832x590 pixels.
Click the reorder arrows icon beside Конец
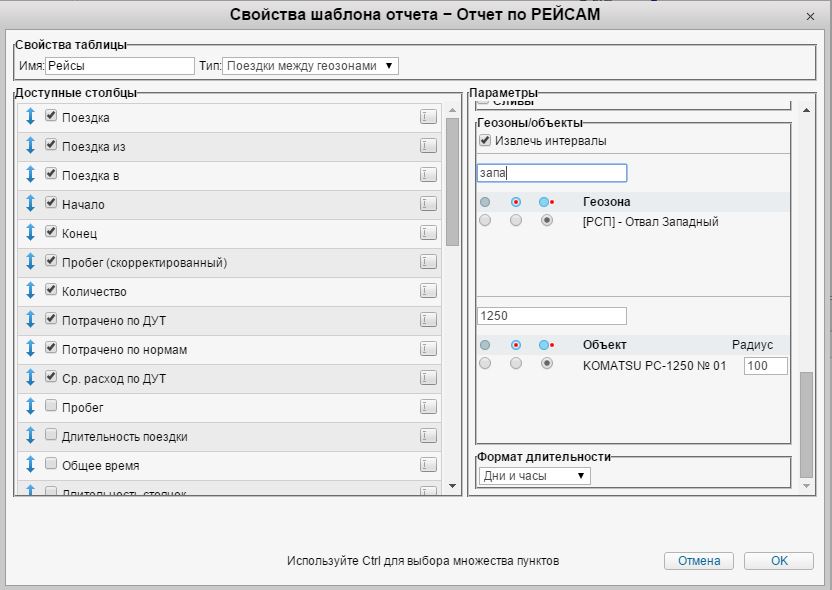coord(30,233)
